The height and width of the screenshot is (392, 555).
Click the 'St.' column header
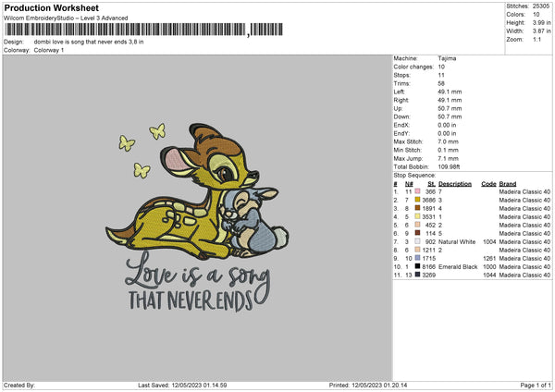pyautogui.click(x=431, y=184)
